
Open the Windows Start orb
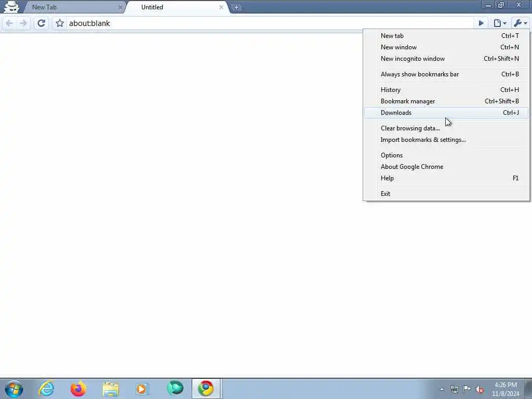pos(14,389)
